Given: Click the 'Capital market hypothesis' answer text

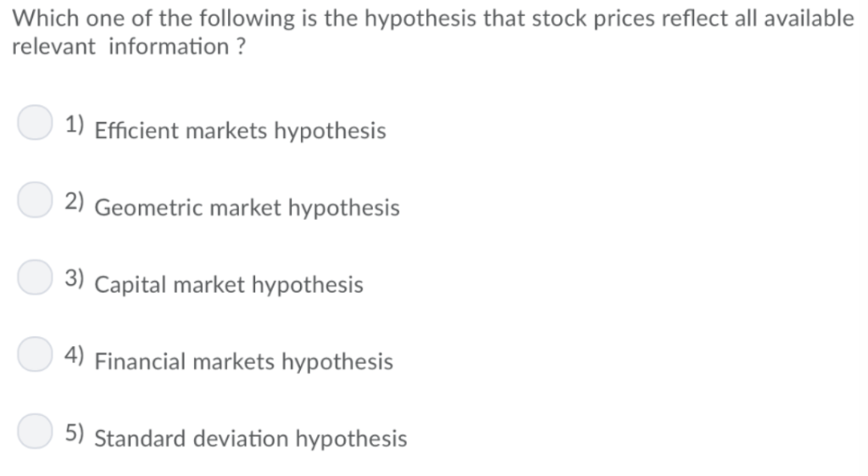Looking at the screenshot, I should click(229, 285).
